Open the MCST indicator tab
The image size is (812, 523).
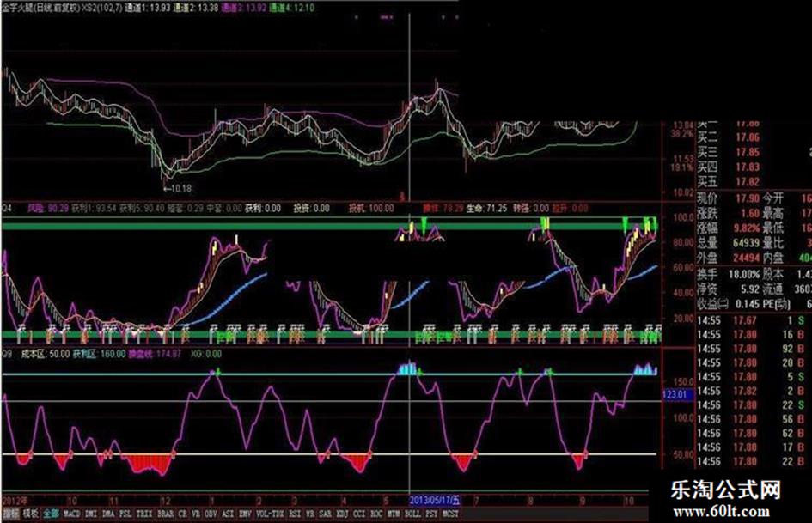pos(451,514)
